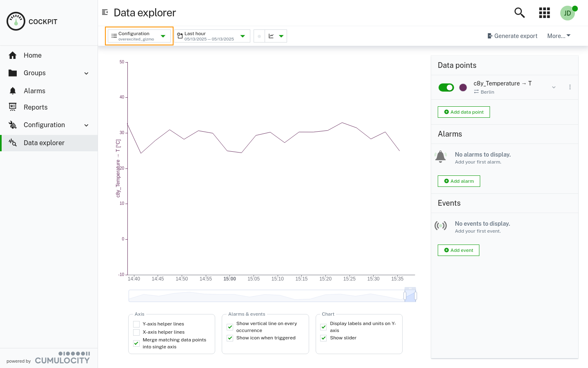Open the c8y_Temperature three-dot menu
588x368 pixels.
pyautogui.click(x=570, y=87)
